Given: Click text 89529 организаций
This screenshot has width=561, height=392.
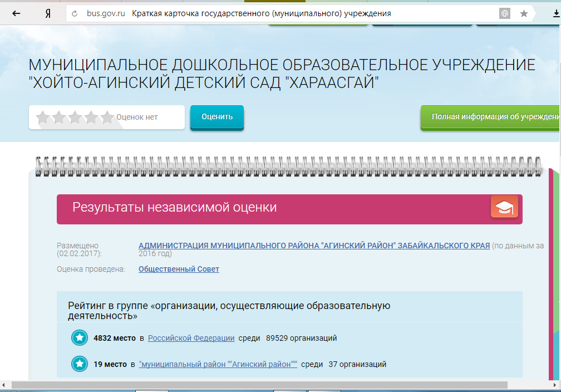Looking at the screenshot, I should point(301,338).
